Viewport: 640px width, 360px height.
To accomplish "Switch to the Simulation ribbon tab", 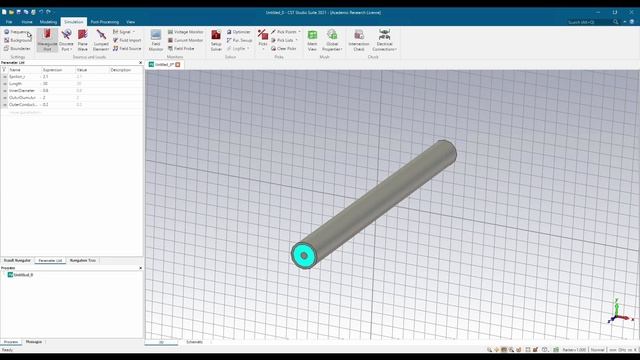I will [x=74, y=22].
